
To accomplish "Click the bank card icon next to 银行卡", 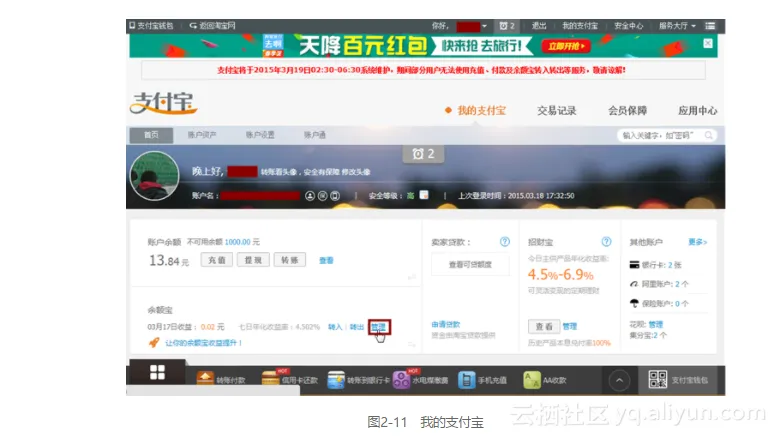I will 634,265.
